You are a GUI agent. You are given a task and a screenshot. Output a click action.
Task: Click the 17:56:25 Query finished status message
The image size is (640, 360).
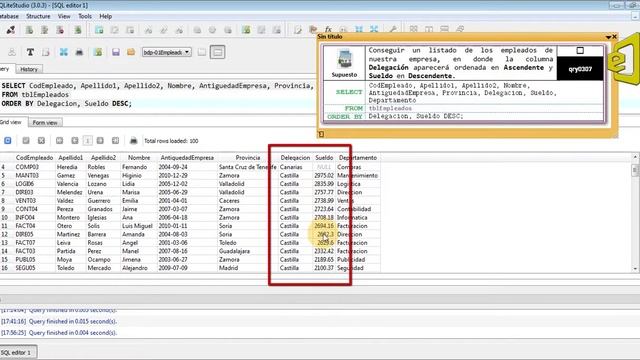click(59, 333)
